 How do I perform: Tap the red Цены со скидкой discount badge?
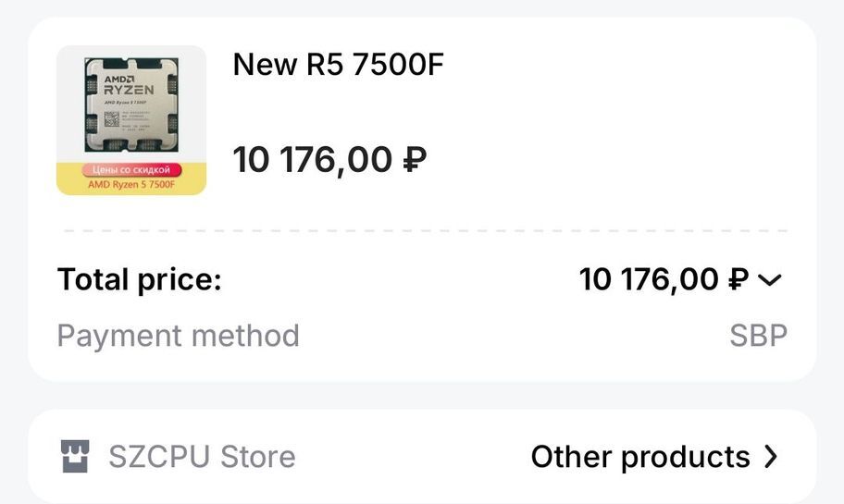[x=130, y=170]
